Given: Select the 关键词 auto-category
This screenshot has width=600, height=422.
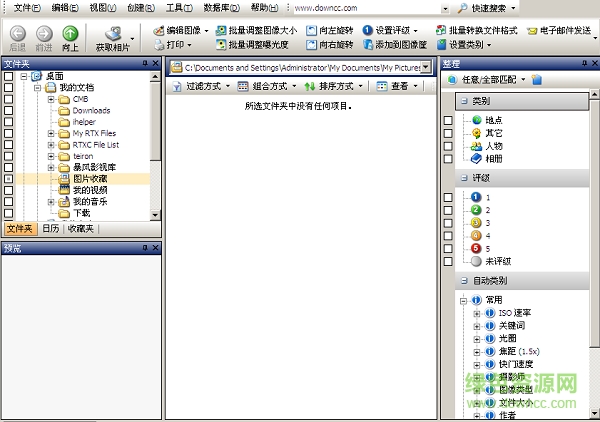Looking at the screenshot, I should tap(512, 326).
